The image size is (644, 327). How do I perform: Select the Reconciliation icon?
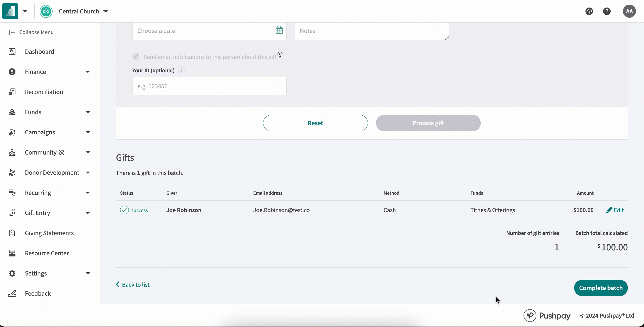tap(12, 92)
